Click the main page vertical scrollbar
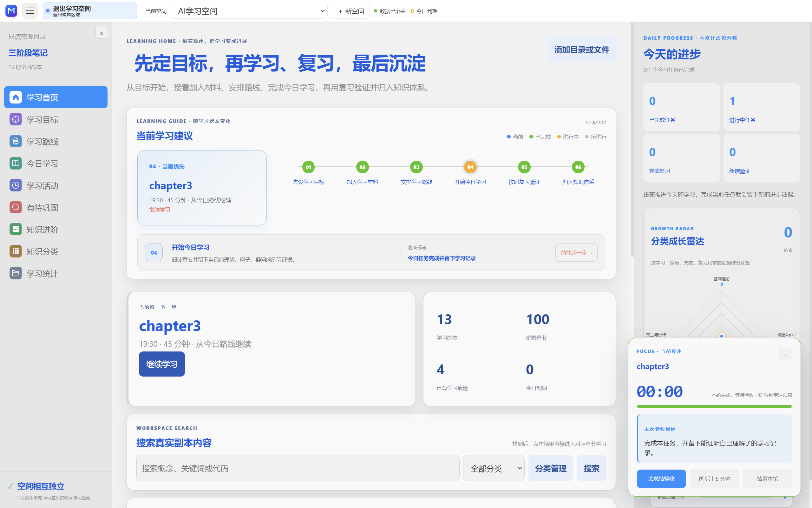Screen dimensions: 812x508 [632, 139]
